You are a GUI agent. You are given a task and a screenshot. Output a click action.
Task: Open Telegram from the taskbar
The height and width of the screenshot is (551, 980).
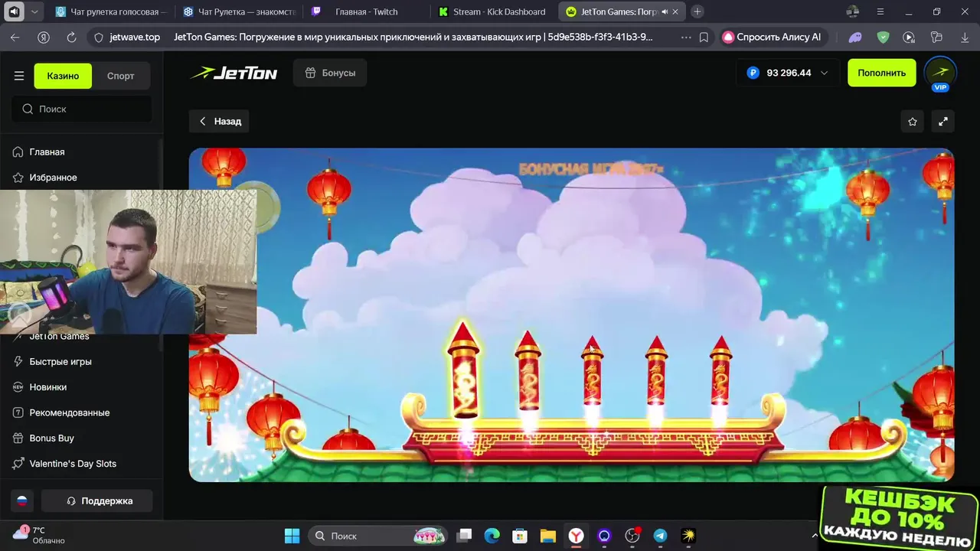(x=660, y=536)
